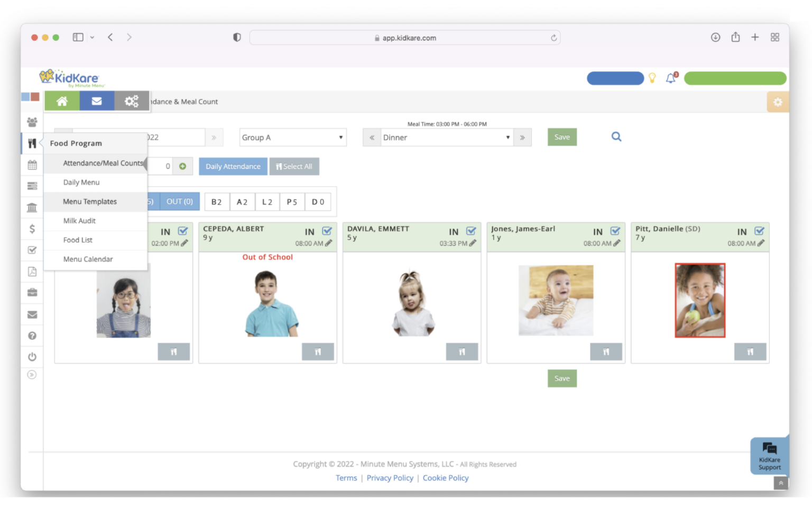Click the Save button next to meal time
Image resolution: width=812 pixels, height=510 pixels.
[562, 137]
